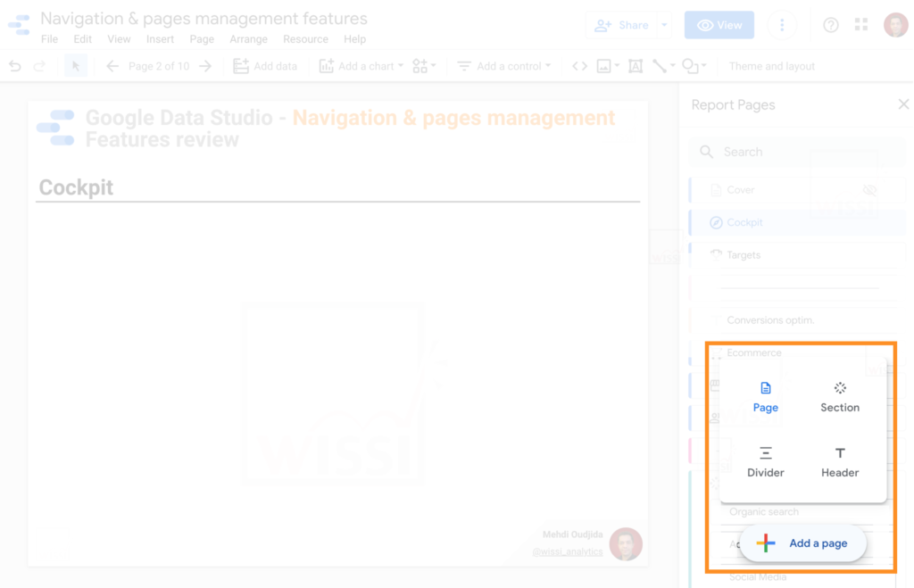
Task: Select the Cockpit page entry
Action: pyautogui.click(x=797, y=222)
